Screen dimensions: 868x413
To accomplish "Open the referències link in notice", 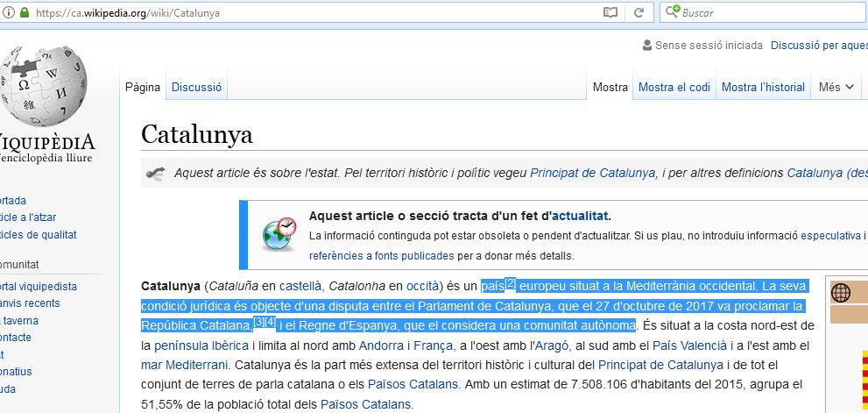I will pyautogui.click(x=336, y=256).
